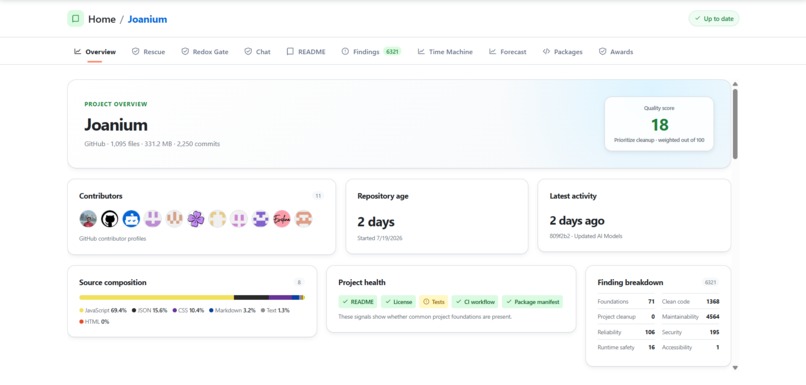
Task: Click the scrollbar up arrow
Action: click(735, 84)
